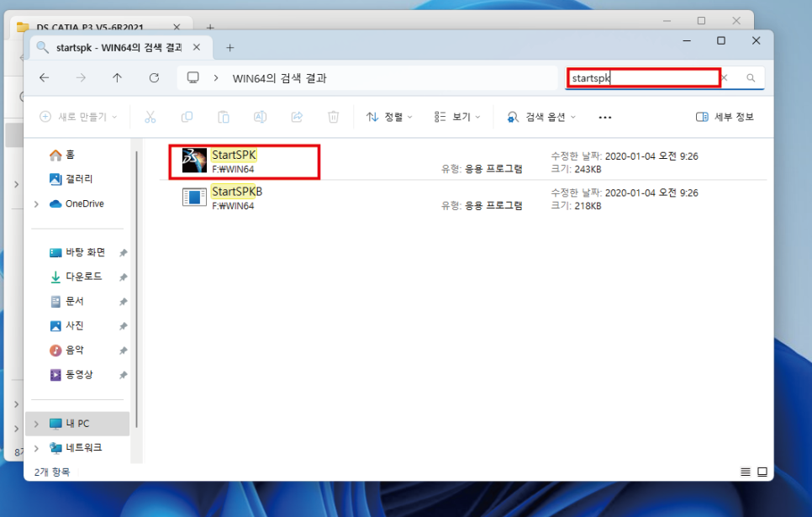The height and width of the screenshot is (517, 812).
Task: Select the StartSPKB application file
Action: click(x=463, y=198)
